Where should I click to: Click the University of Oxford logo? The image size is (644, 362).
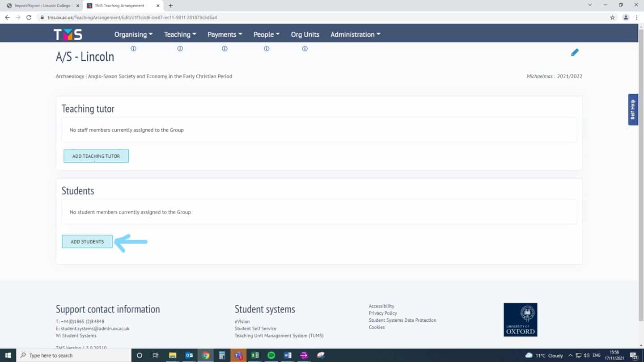point(520,320)
